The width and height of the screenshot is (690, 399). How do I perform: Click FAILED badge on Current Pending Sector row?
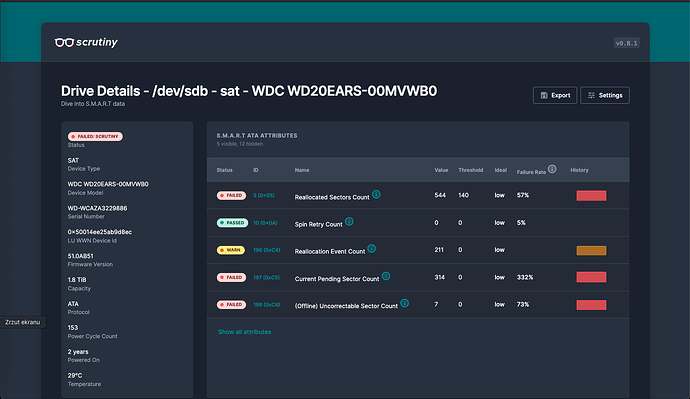pos(231,277)
